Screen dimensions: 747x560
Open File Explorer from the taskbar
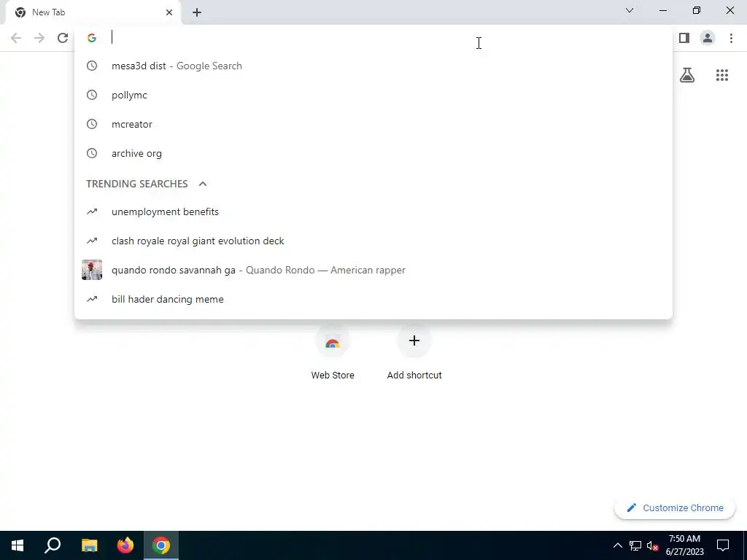point(89,545)
